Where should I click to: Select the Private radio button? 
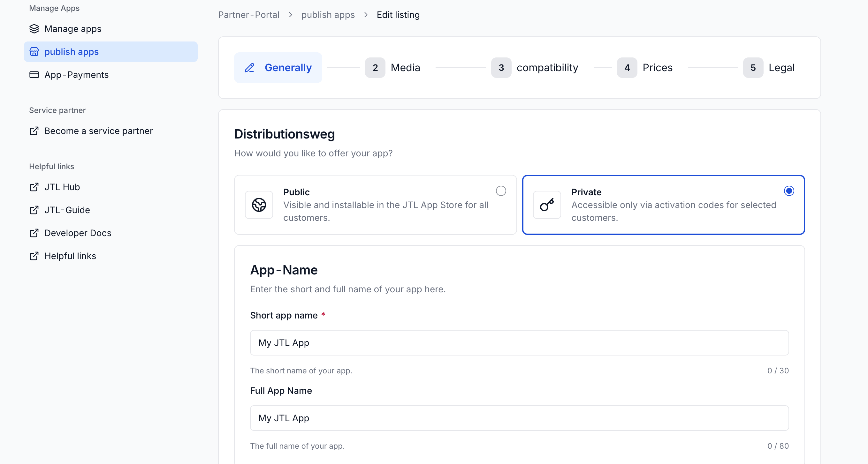[x=789, y=191]
